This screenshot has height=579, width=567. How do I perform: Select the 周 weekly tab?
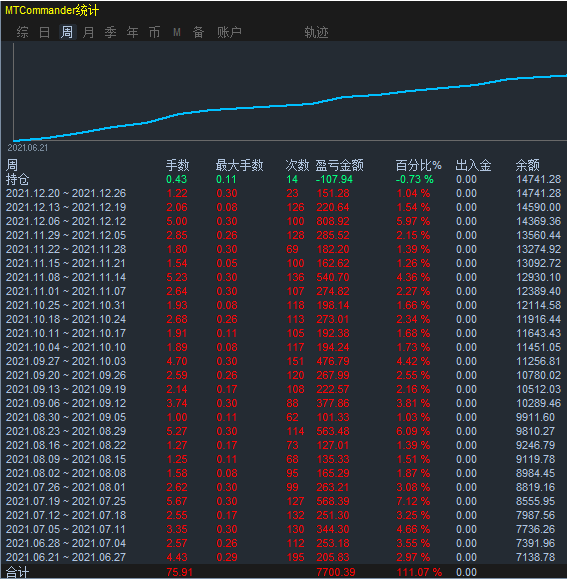coord(67,32)
